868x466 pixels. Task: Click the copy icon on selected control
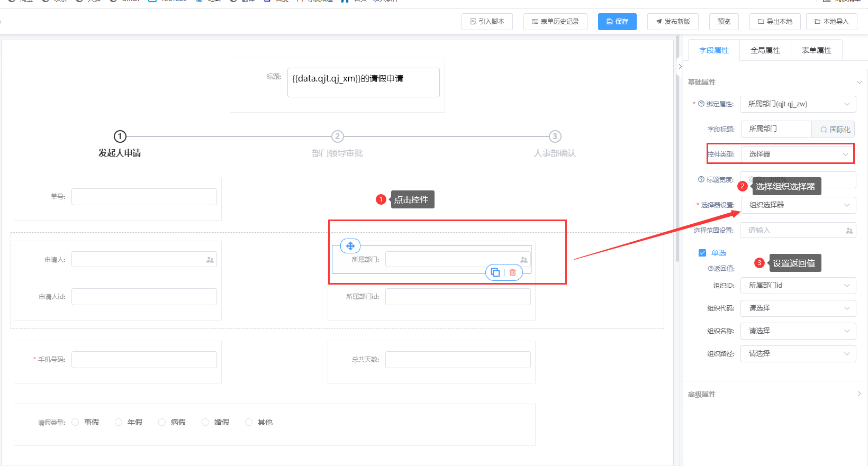coord(495,272)
